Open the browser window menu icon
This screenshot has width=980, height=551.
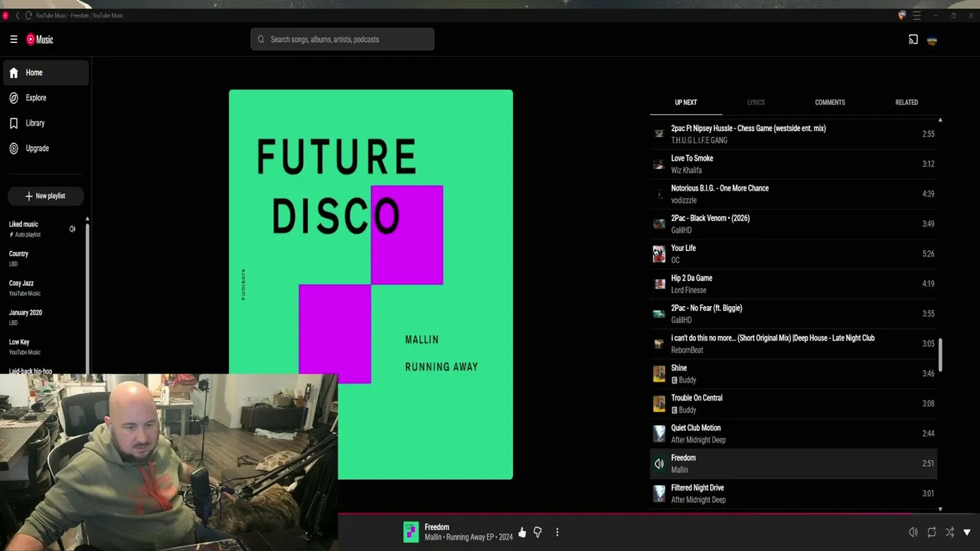916,15
